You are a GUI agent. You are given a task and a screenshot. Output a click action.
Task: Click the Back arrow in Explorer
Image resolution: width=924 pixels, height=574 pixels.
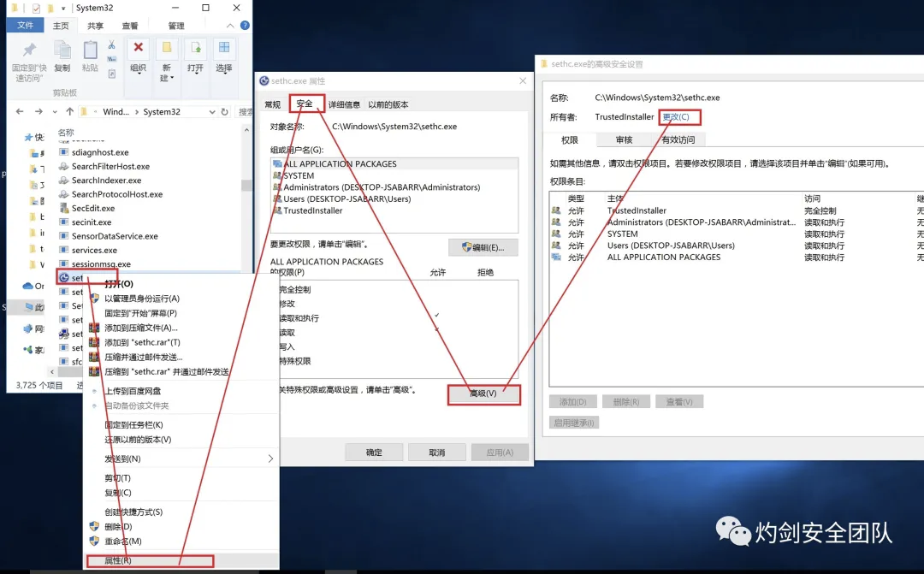(x=20, y=111)
